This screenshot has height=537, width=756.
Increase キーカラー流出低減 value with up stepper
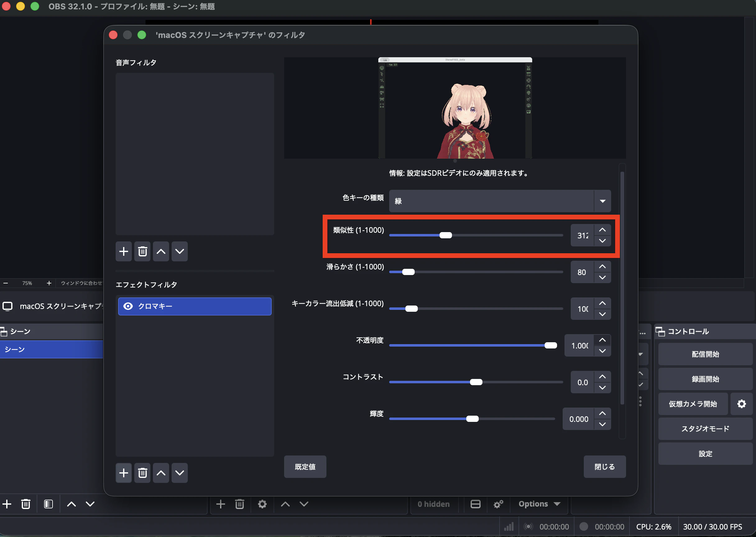602,303
